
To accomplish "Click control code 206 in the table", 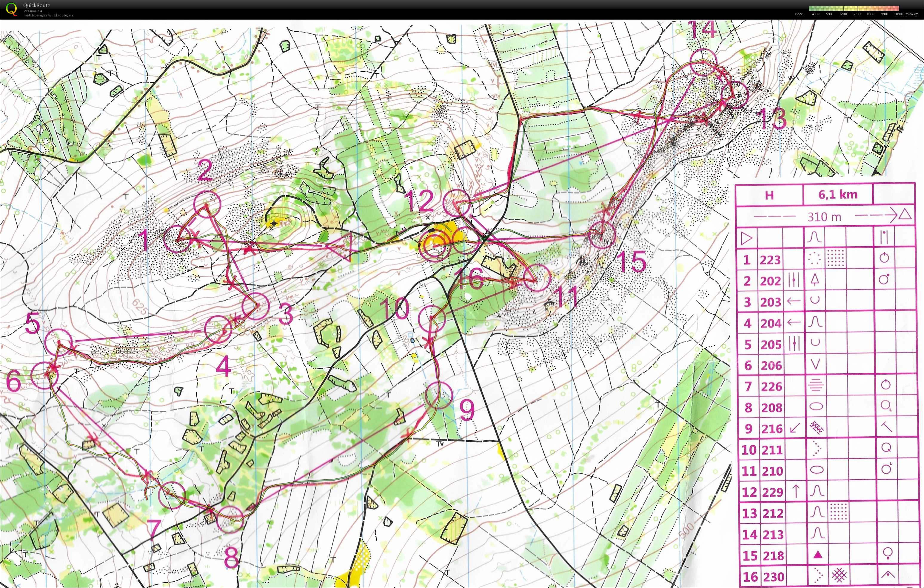I will click(x=771, y=365).
